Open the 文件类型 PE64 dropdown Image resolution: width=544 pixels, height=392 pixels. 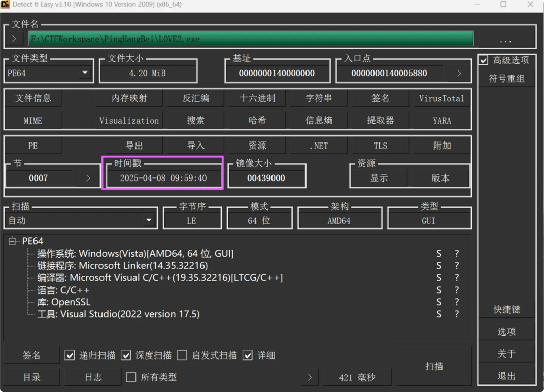tap(48, 73)
